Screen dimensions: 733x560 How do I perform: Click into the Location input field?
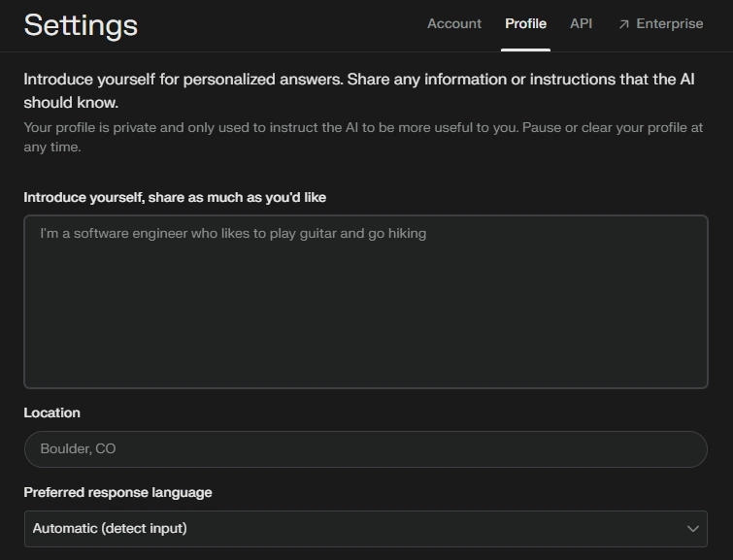pyautogui.click(x=366, y=449)
